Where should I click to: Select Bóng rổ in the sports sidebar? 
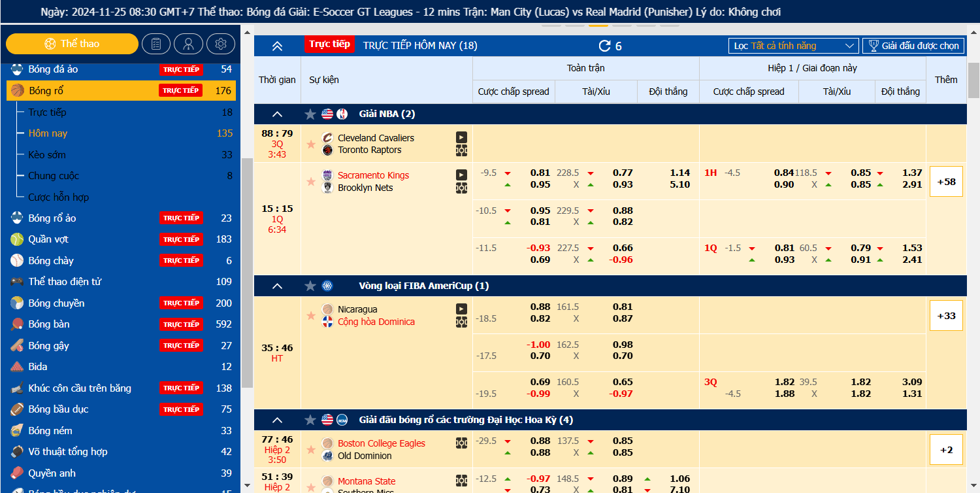[121, 90]
